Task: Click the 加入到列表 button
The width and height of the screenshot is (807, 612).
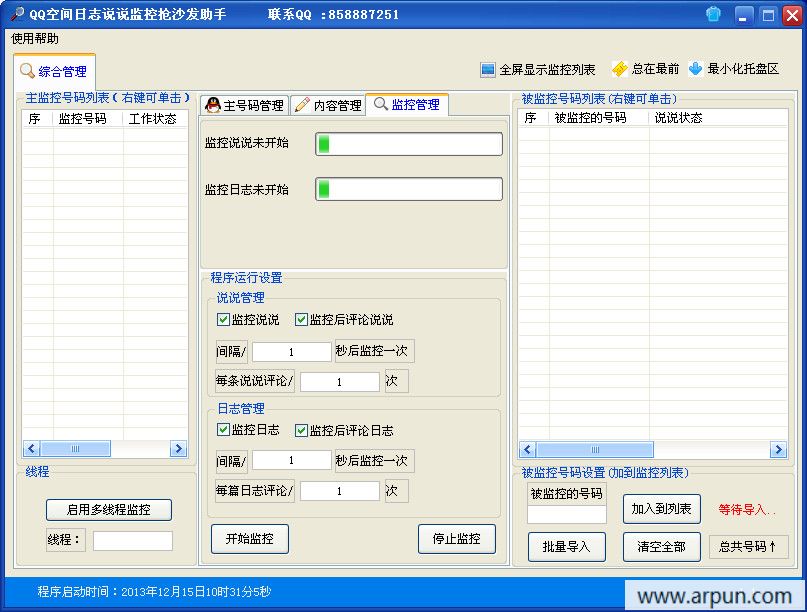Action: pyautogui.click(x=661, y=509)
